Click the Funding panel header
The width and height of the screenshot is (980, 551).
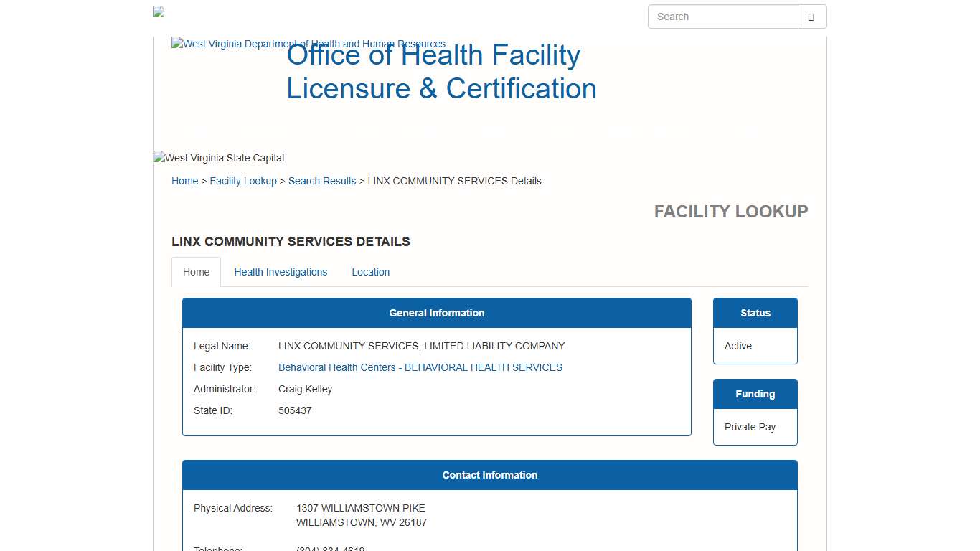tap(755, 394)
